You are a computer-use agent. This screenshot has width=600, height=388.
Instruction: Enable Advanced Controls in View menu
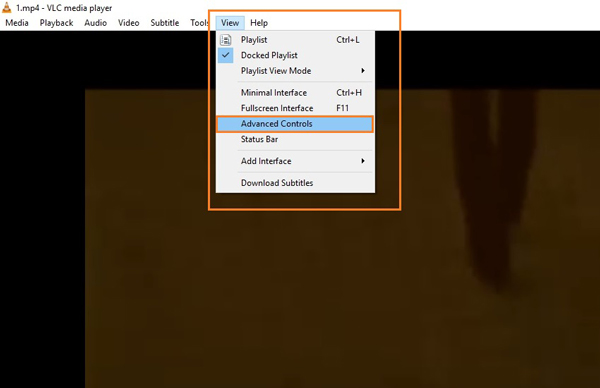[295, 124]
